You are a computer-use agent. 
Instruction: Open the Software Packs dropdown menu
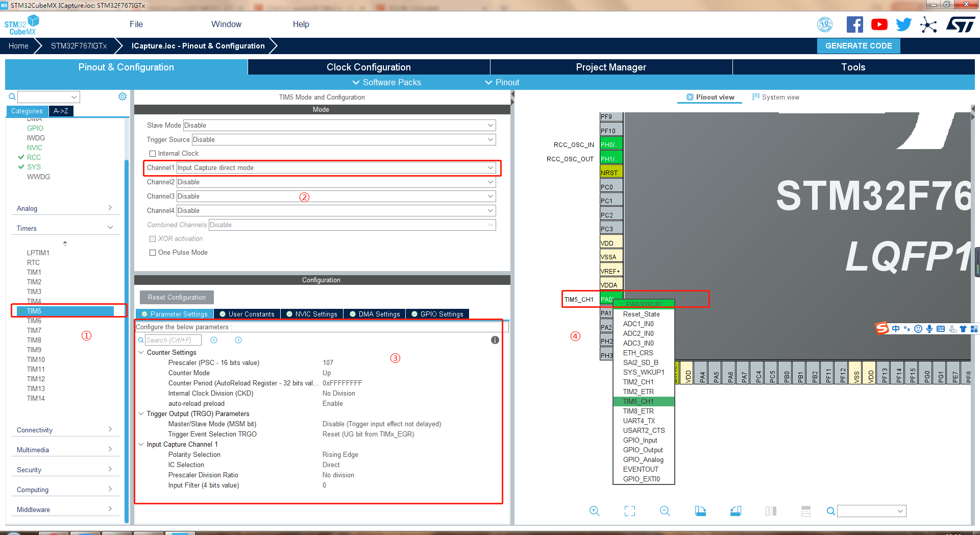coord(387,82)
